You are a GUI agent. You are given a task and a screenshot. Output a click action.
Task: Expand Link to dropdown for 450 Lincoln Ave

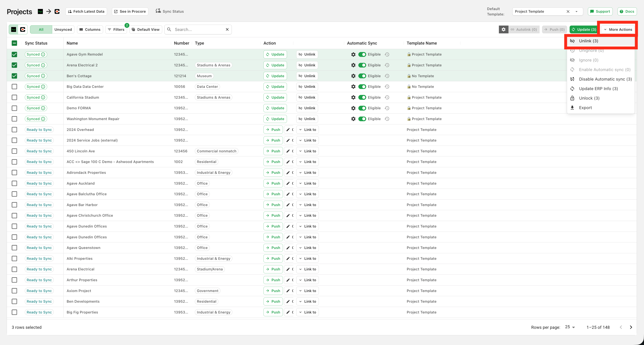tap(307, 151)
